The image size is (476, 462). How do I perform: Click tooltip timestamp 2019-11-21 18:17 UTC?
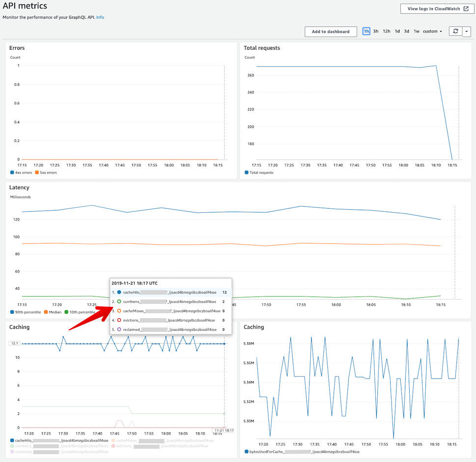[x=134, y=283]
